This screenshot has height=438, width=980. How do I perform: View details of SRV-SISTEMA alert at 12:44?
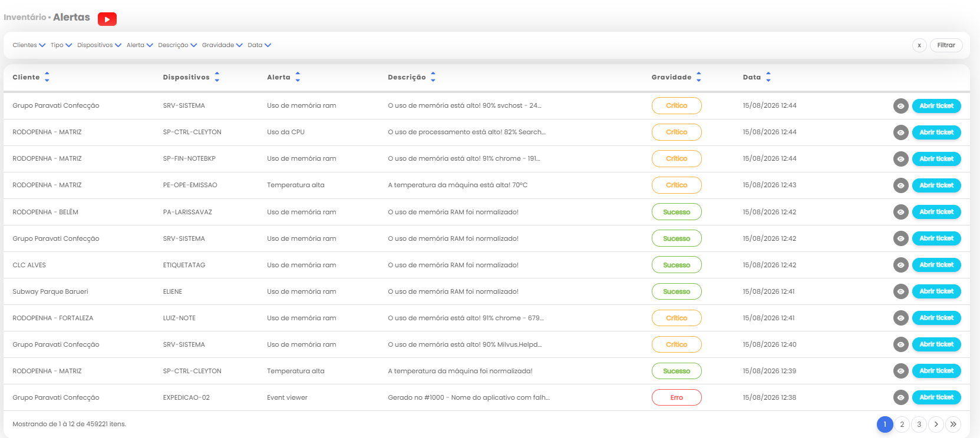tap(900, 106)
